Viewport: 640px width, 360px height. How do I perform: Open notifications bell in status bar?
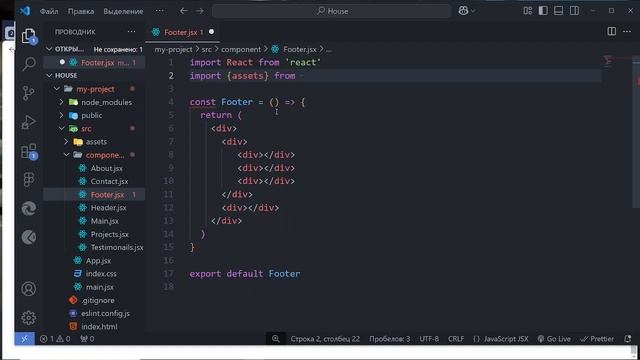[x=628, y=339]
